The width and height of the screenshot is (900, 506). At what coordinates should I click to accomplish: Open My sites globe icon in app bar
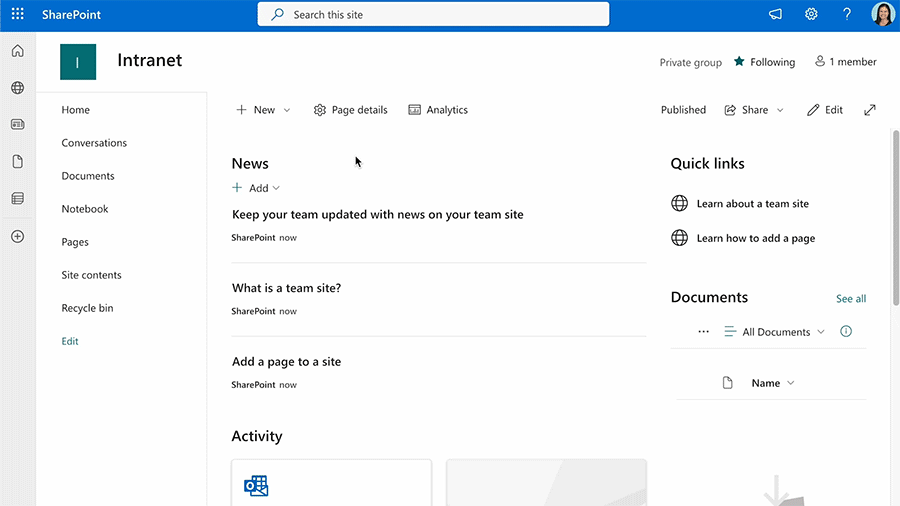coord(18,88)
